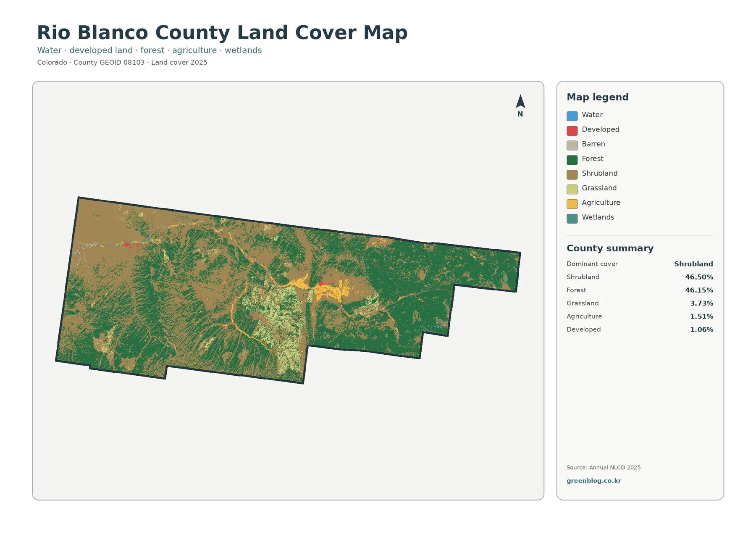Click the 46.50% shrubland value

(x=699, y=277)
